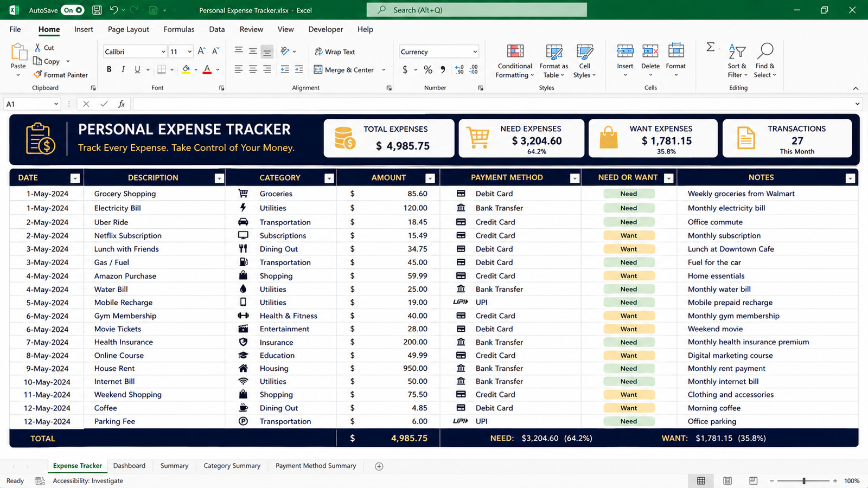The width and height of the screenshot is (868, 488).
Task: Click the Insert Function fx button
Action: click(122, 104)
